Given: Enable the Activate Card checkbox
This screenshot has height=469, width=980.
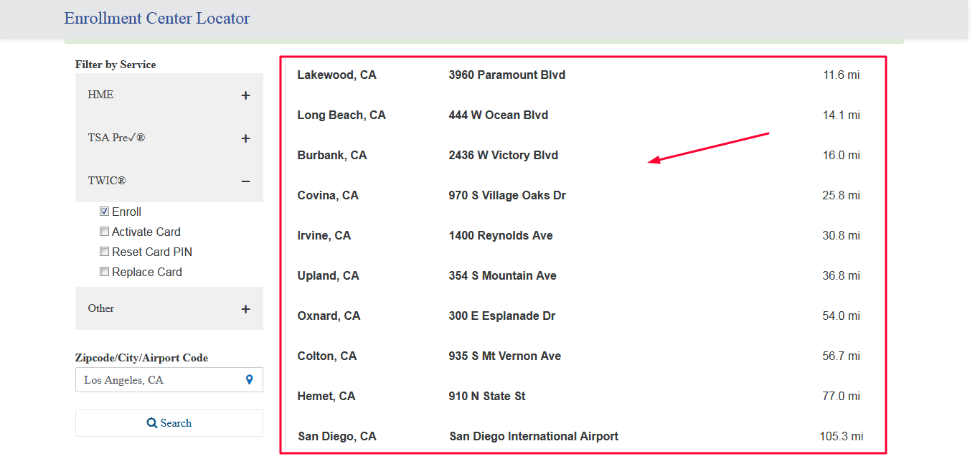Looking at the screenshot, I should (104, 232).
